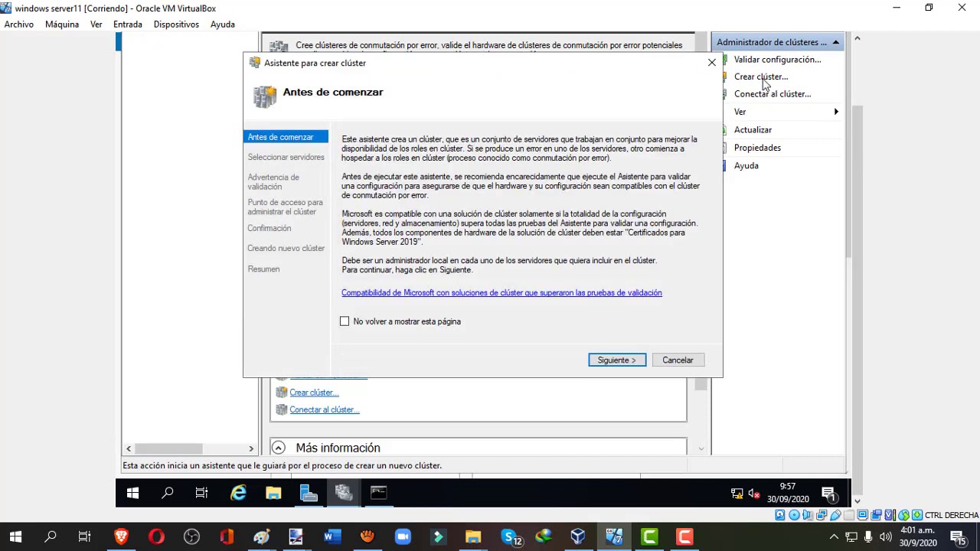Click the host speaker volume tray icon
The height and width of the screenshot is (551, 980).
pyautogui.click(x=885, y=536)
